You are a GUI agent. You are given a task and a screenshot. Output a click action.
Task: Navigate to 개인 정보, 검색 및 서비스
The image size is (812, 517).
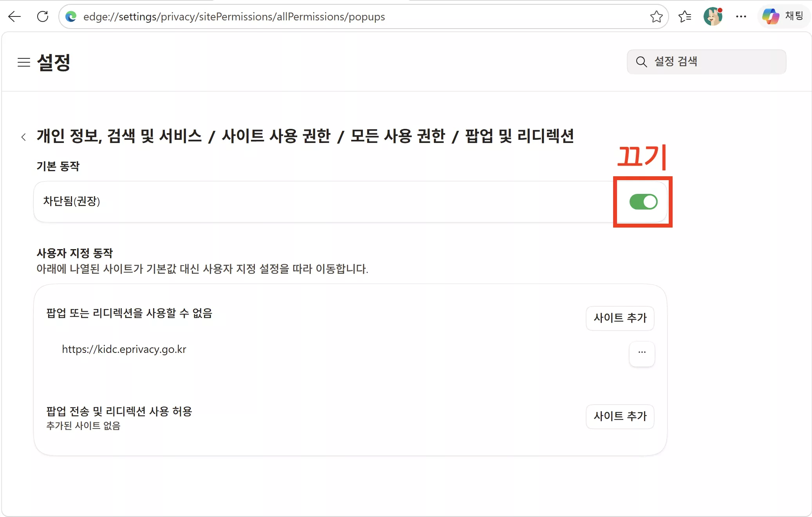(119, 136)
